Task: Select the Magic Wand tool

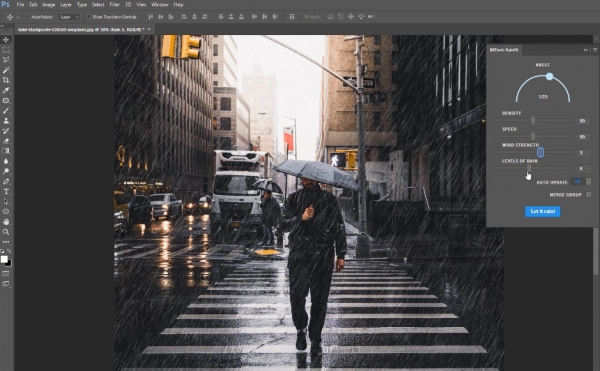Action: pos(6,70)
